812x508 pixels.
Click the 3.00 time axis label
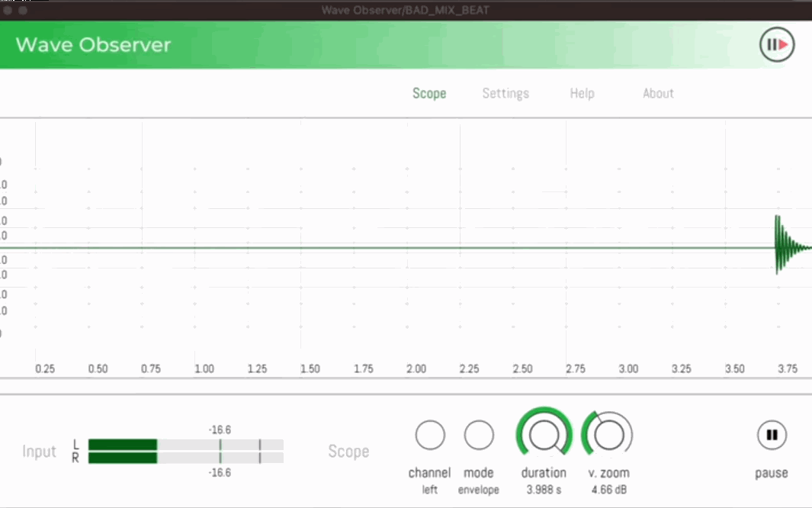(629, 368)
